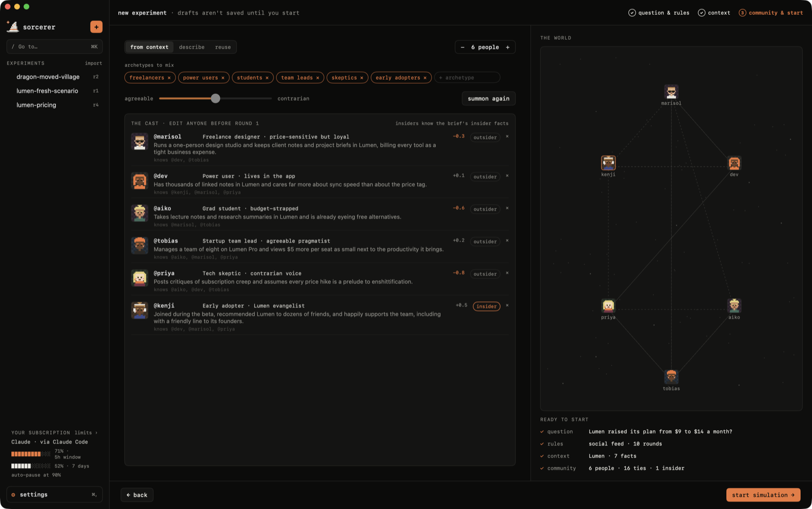The width and height of the screenshot is (812, 509).
Task: Expand subscription limits chevron
Action: (96, 433)
